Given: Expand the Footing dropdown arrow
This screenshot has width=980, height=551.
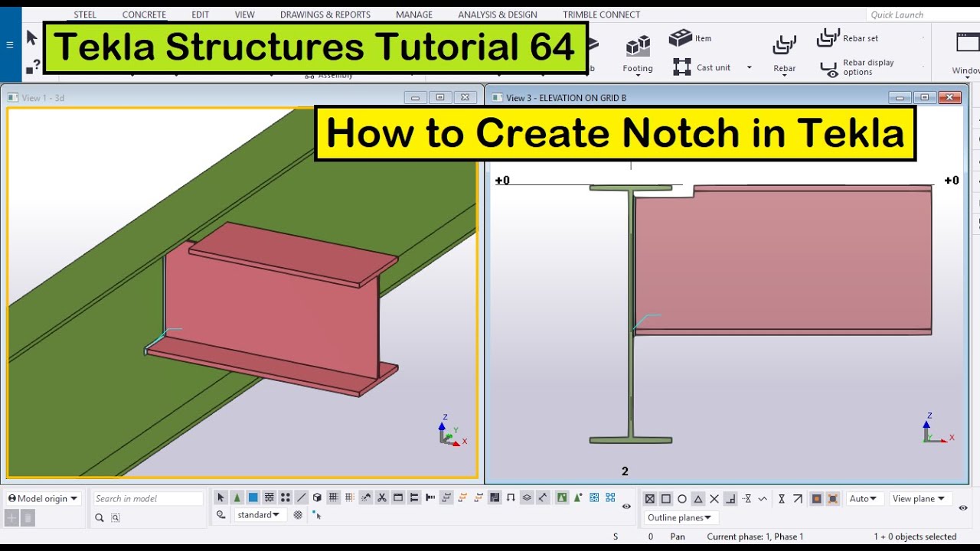Looking at the screenshot, I should pos(638,76).
